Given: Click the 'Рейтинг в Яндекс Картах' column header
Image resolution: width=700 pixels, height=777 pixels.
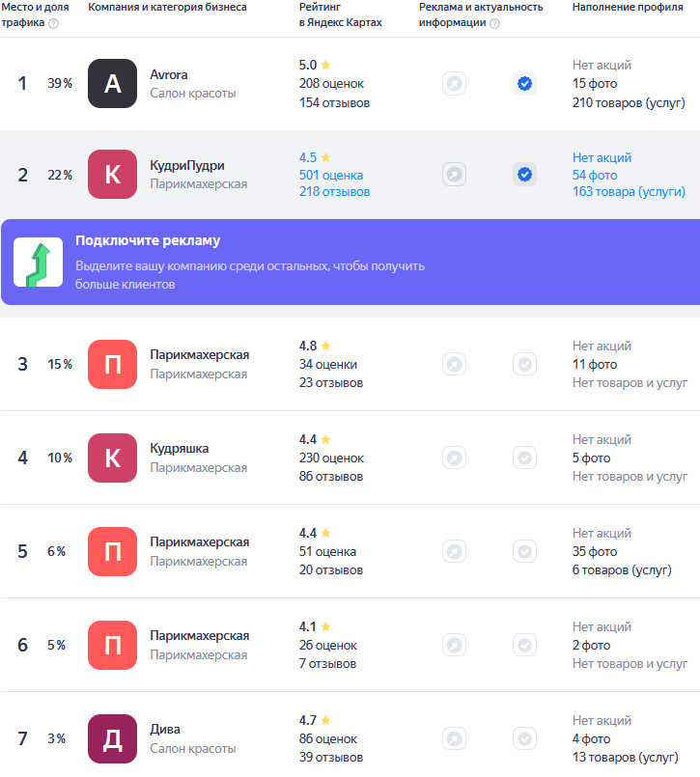Looking at the screenshot, I should click(340, 14).
